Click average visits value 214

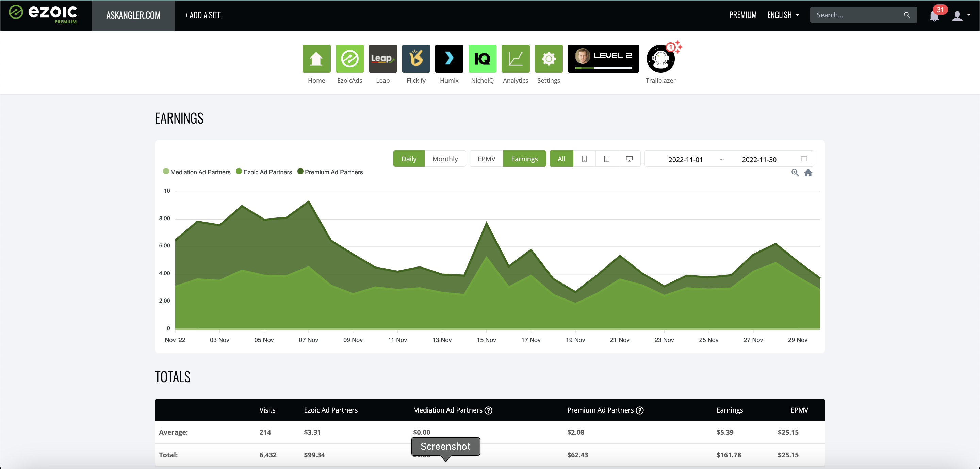click(x=265, y=432)
